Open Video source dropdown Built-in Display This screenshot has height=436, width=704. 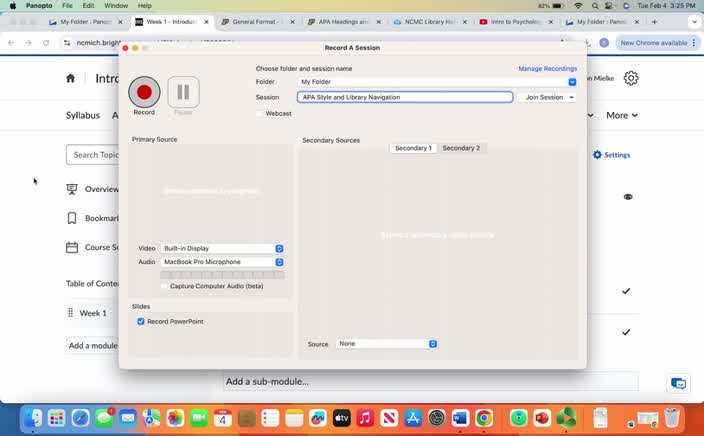coord(222,248)
